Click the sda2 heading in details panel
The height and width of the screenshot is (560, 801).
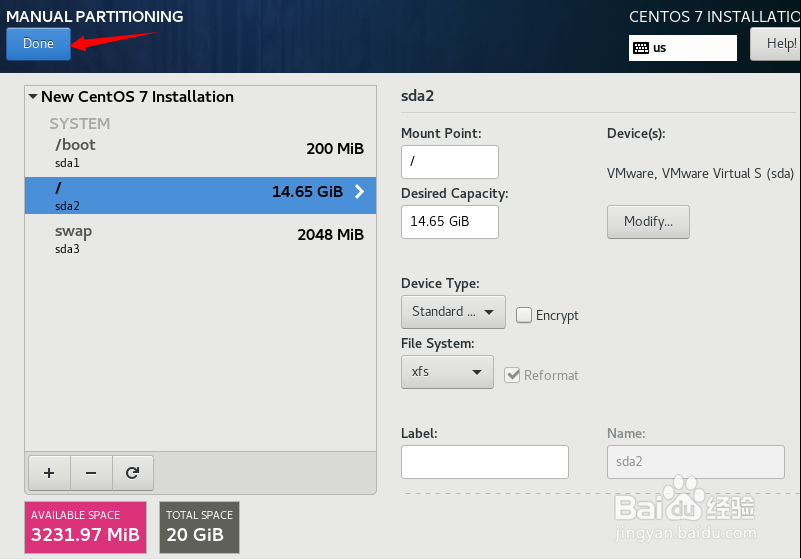417,96
